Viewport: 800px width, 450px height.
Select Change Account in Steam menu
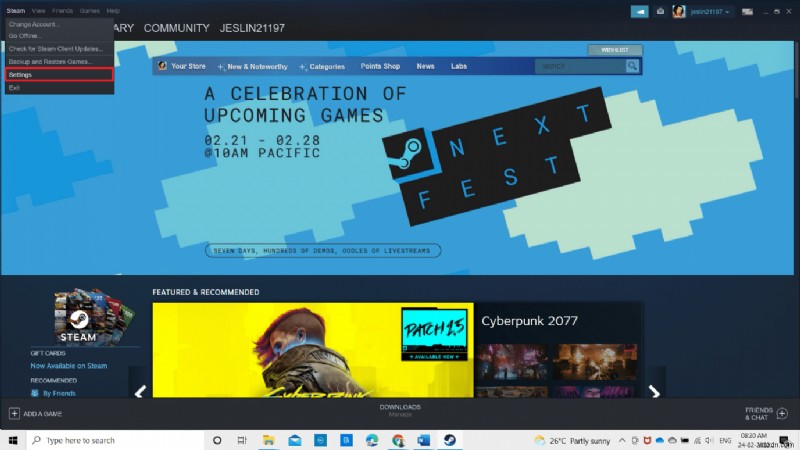[x=59, y=24]
